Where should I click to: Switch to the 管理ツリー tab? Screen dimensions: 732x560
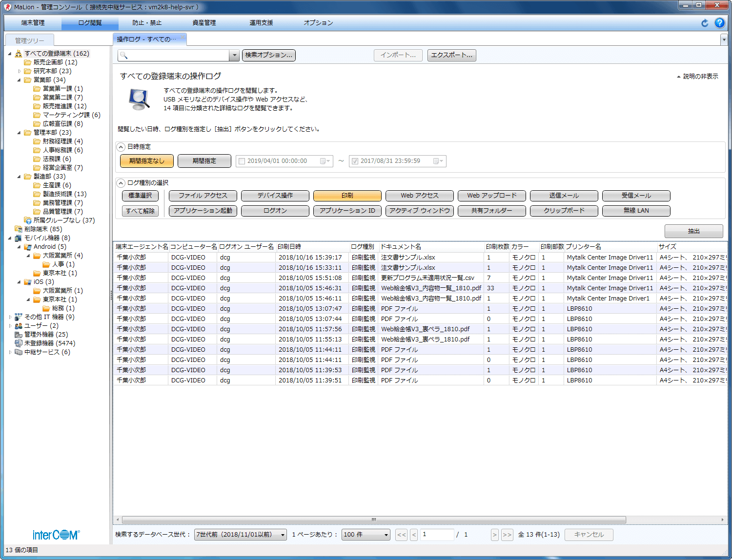pos(29,40)
